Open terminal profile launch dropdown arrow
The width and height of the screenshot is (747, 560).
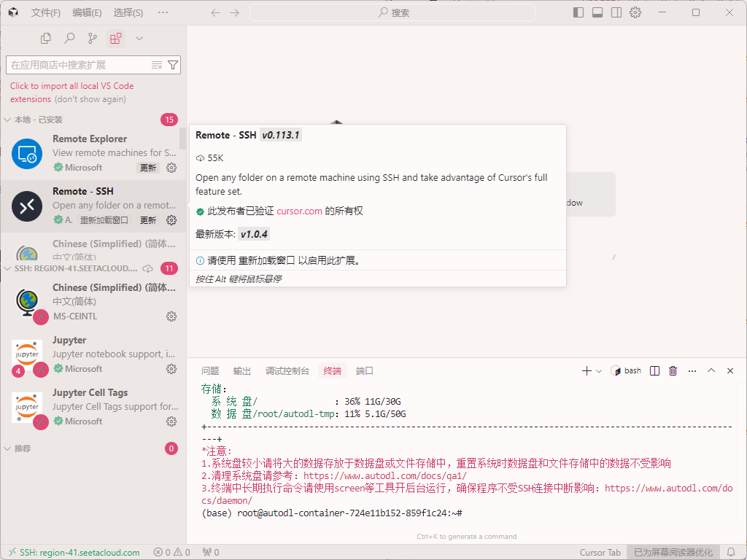[600, 371]
